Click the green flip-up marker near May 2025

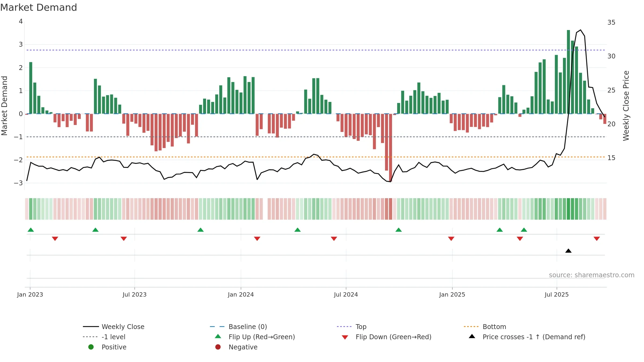coord(524,230)
